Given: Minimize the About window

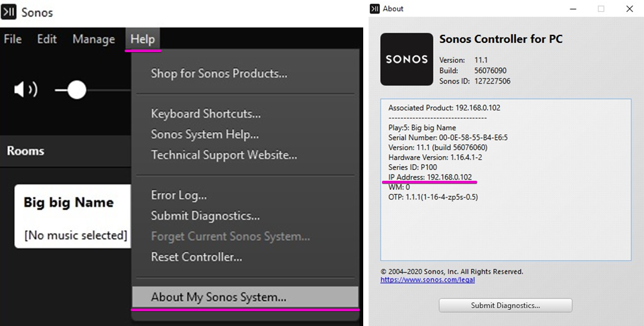Looking at the screenshot, I should (574, 9).
